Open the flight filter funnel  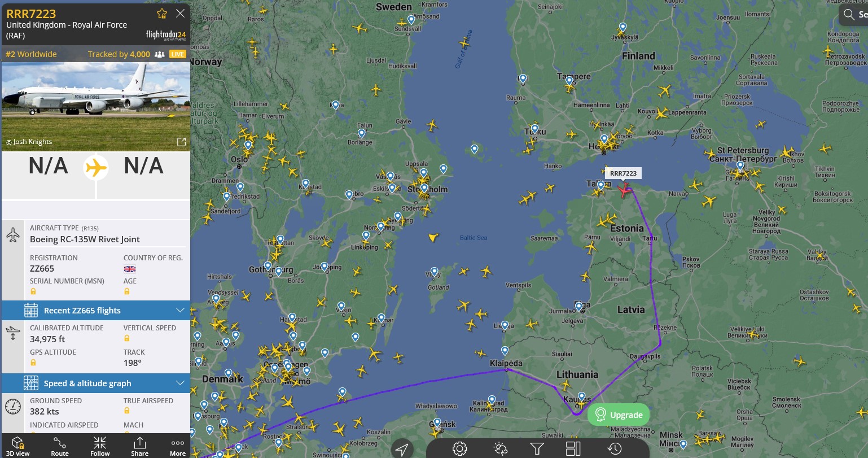(x=537, y=449)
